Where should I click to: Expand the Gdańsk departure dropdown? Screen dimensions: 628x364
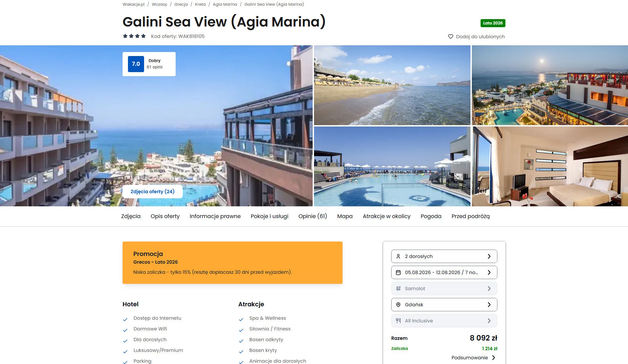444,305
